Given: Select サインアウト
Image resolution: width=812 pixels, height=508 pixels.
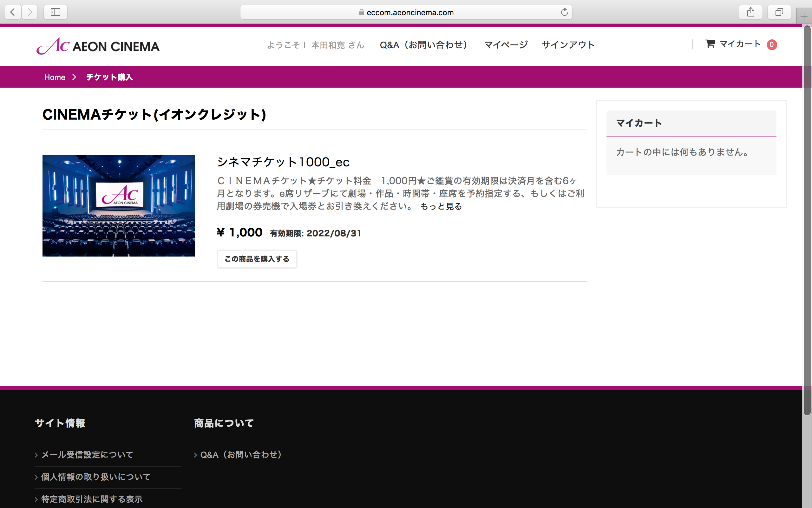Looking at the screenshot, I should [568, 45].
